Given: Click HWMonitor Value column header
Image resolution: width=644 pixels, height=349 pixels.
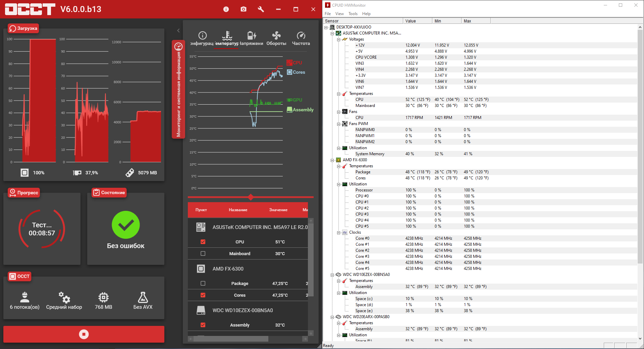Looking at the screenshot, I should click(418, 21).
